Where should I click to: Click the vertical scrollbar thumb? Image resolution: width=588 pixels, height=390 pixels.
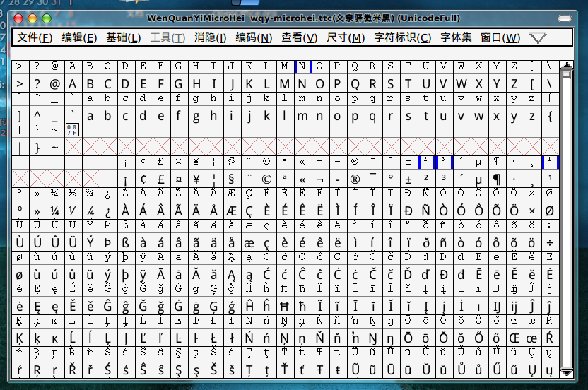coord(566,74)
